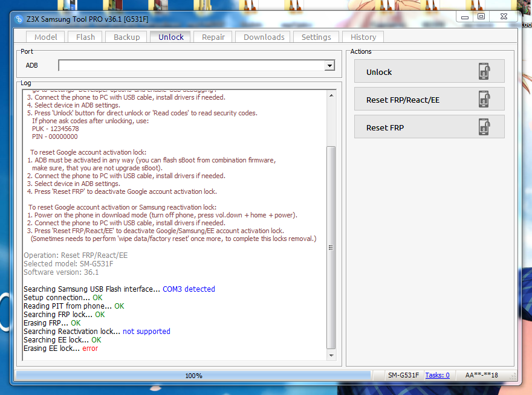This screenshot has width=532, height=395.
Task: Click the Reset FRP button
Action: pos(429,127)
